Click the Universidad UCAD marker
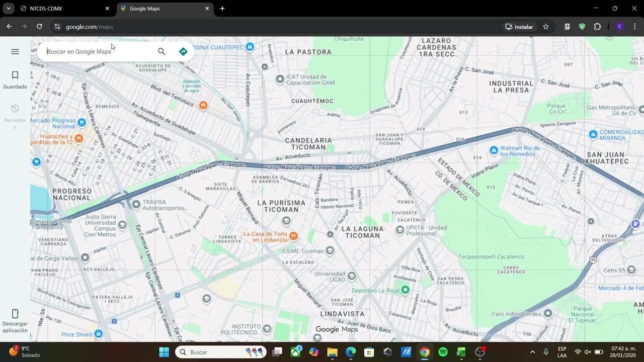The width and height of the screenshot is (644, 362). 352,276
